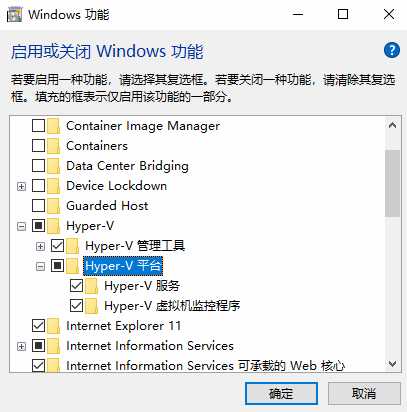Click the Containers folder icon
Viewport: 407px width, 412px height.
click(x=53, y=146)
